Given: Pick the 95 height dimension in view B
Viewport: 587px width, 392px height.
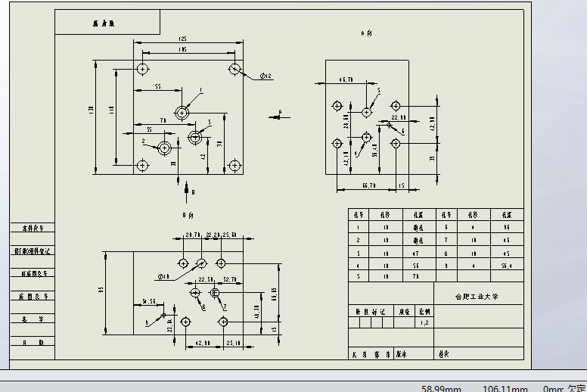Looking at the screenshot, I should [x=101, y=289].
